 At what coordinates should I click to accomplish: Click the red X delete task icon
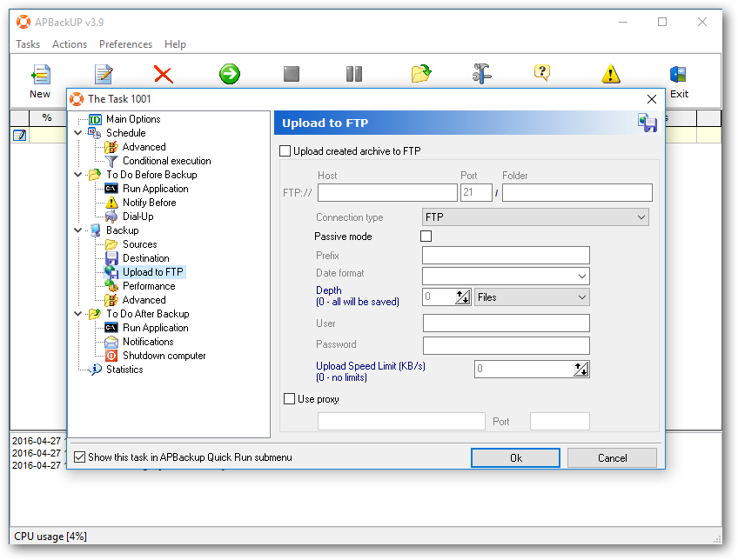[x=163, y=74]
